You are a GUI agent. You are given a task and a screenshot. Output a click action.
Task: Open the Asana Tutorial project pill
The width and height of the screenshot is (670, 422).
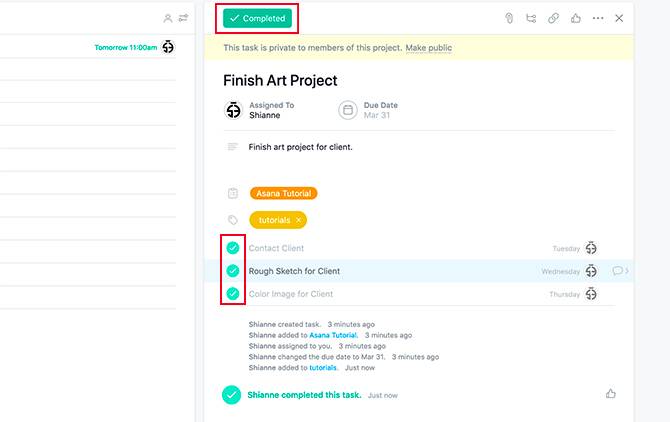[x=284, y=193]
